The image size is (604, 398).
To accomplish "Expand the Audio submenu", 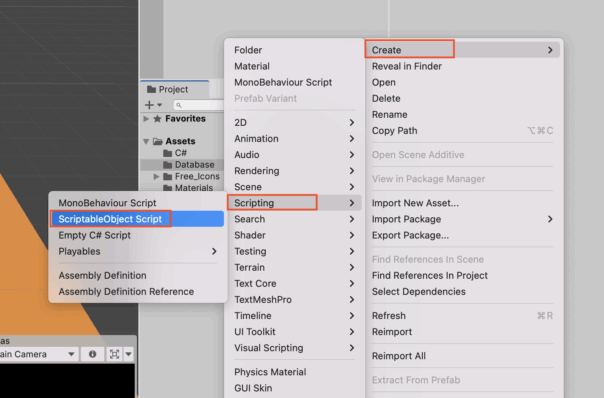I will coord(294,154).
